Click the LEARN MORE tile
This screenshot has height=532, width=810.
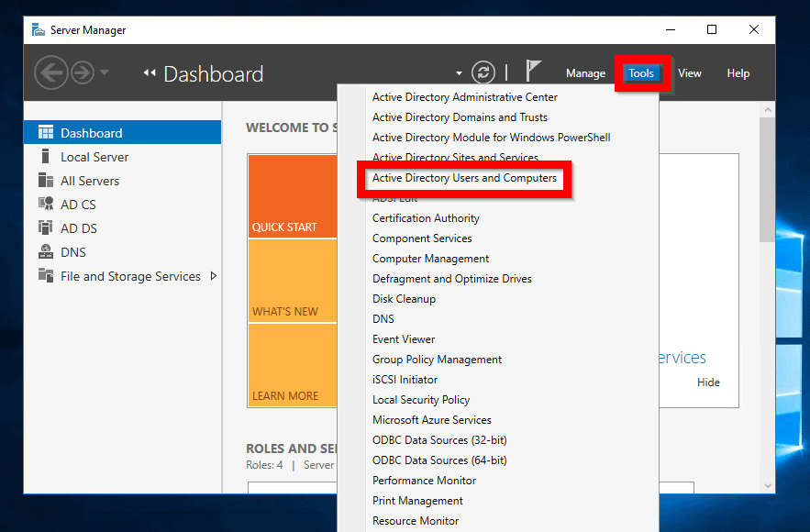click(x=293, y=365)
